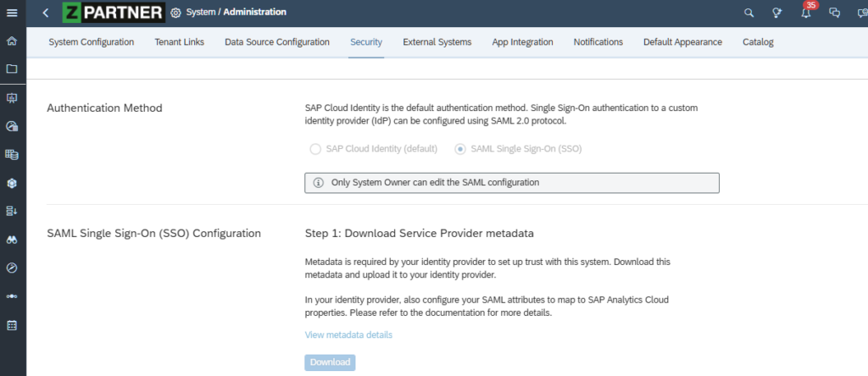Switch to the Notifications tab
The width and height of the screenshot is (868, 376).
click(x=598, y=42)
